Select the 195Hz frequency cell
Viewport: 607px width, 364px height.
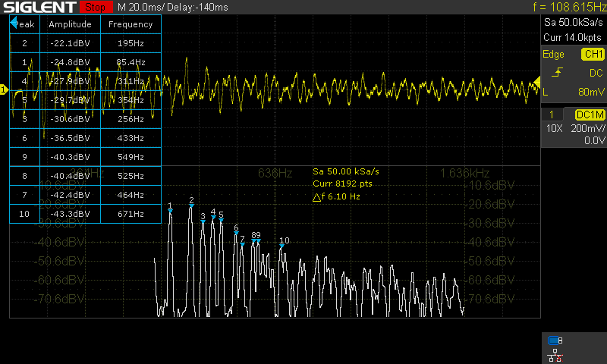pos(131,43)
